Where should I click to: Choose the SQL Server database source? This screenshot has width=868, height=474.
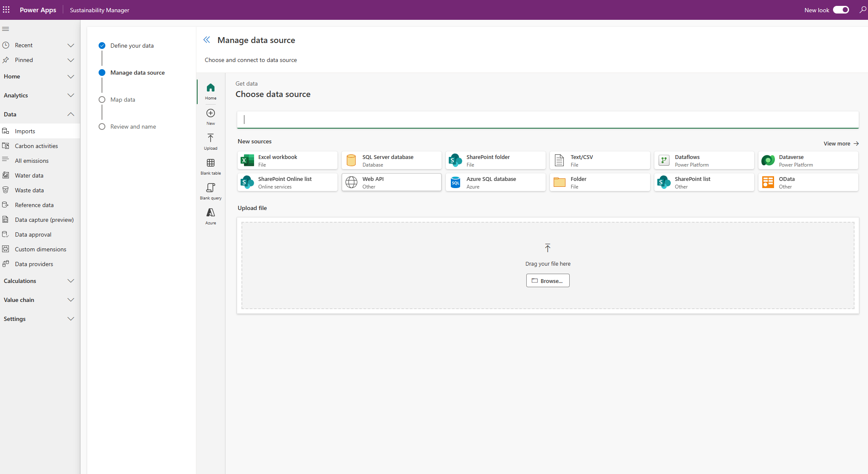[x=391, y=160]
